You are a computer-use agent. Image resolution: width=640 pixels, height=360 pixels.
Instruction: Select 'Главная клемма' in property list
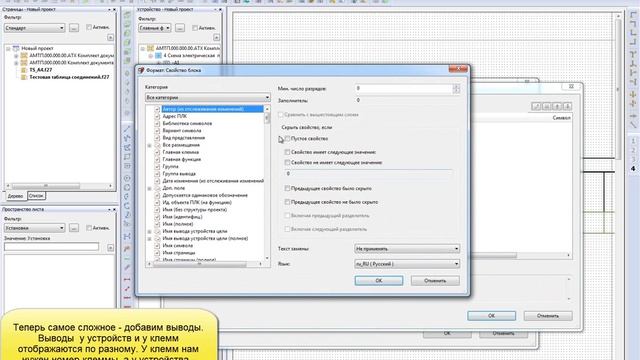point(181,152)
